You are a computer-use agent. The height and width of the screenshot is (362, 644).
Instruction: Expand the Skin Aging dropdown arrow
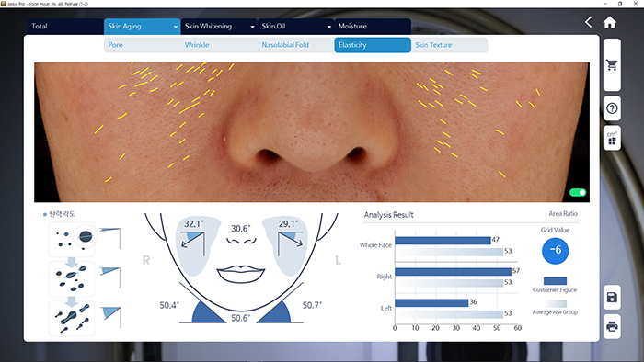pyautogui.click(x=176, y=27)
